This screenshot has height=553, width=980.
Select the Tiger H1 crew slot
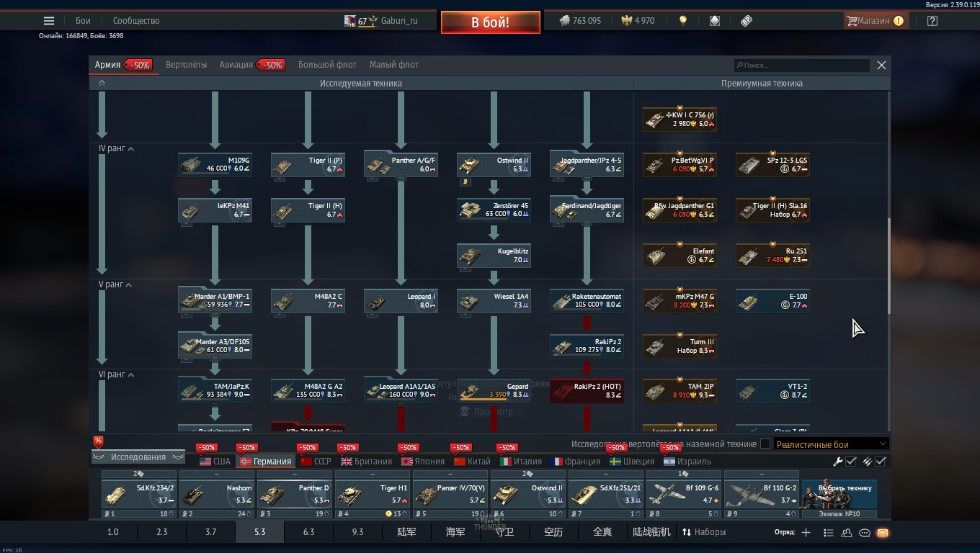(x=372, y=494)
